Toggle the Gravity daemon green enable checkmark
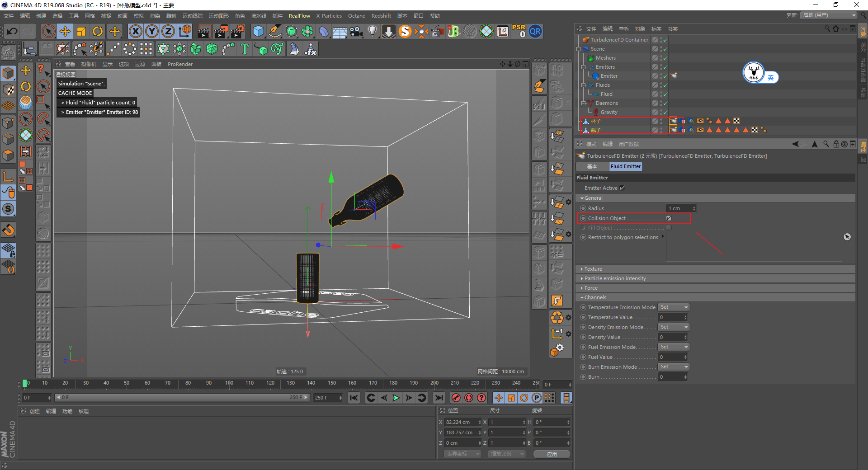Screen dimensions: 868x470 point(665,112)
